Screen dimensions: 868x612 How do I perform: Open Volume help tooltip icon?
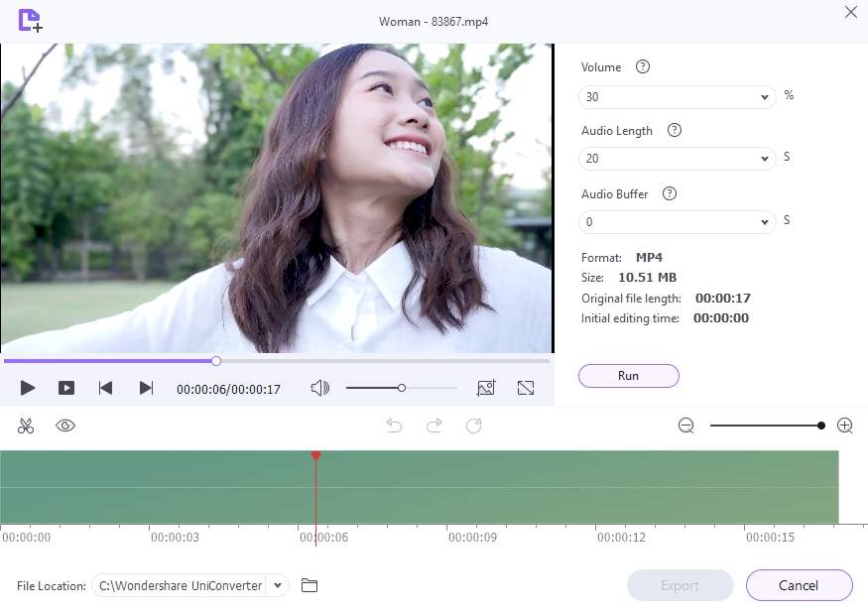tap(642, 67)
